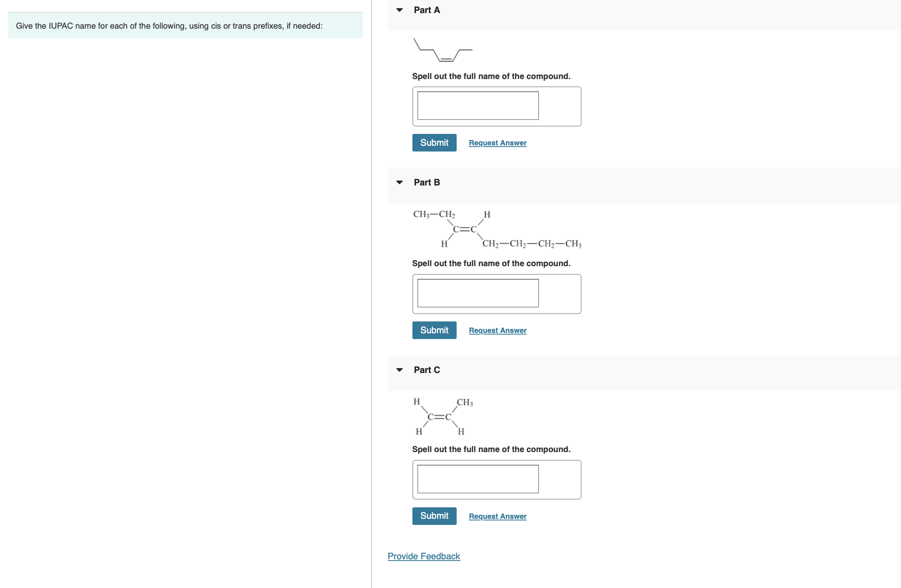
Task: Collapse the Part B section arrow
Action: click(399, 183)
